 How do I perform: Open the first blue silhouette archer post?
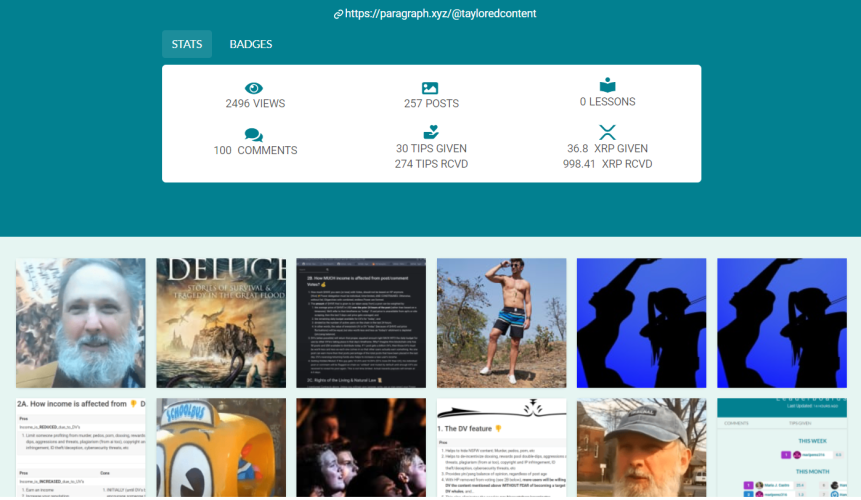tap(641, 323)
